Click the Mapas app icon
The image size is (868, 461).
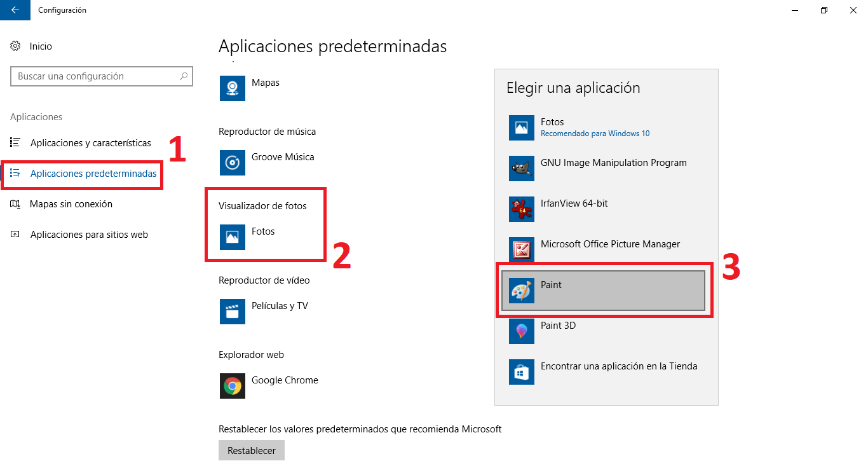pos(233,88)
